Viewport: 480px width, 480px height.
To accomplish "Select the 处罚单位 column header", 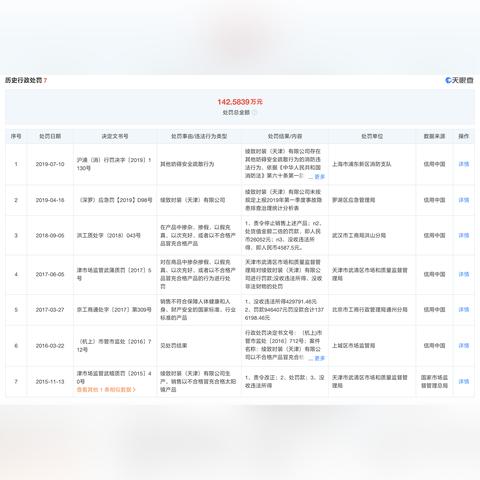I will click(372, 136).
